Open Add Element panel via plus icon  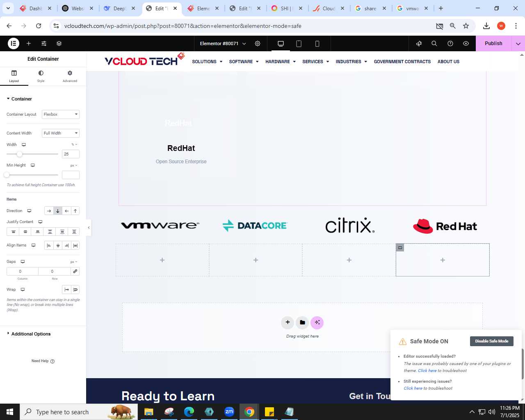pyautogui.click(x=29, y=43)
